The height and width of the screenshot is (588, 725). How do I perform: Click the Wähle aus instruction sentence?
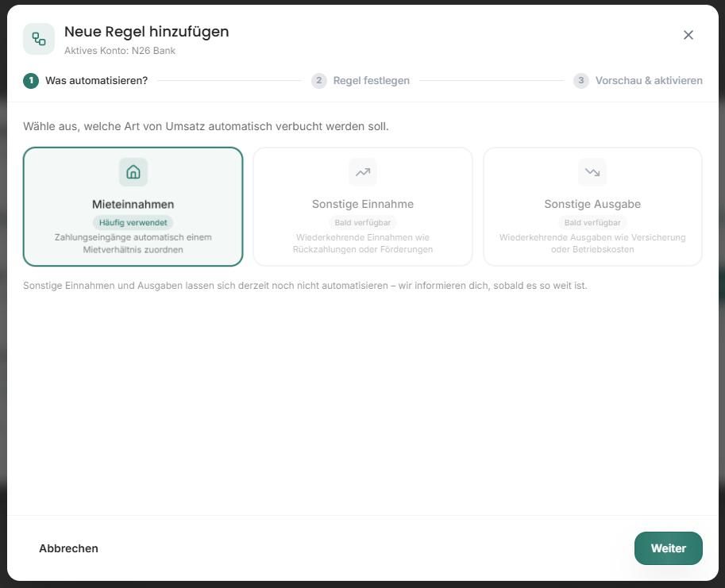[206, 126]
